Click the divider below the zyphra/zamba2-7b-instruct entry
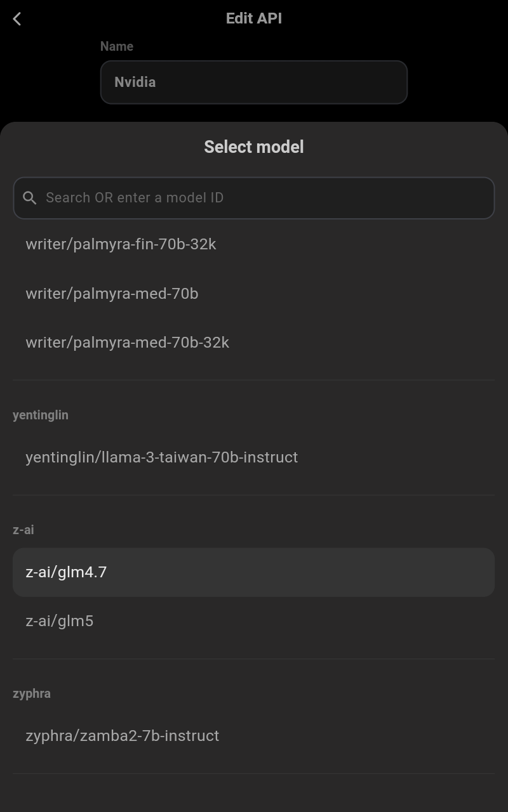 (253, 773)
